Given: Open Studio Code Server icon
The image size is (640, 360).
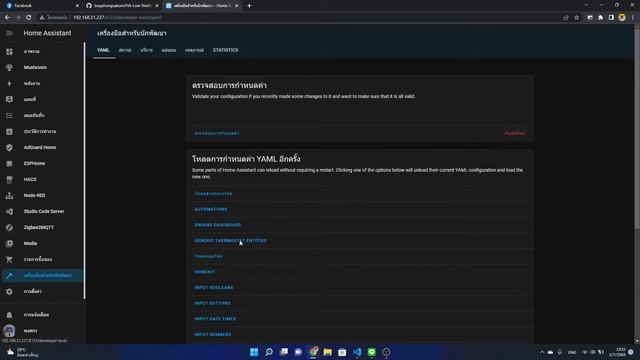Looking at the screenshot, I should point(9,211).
